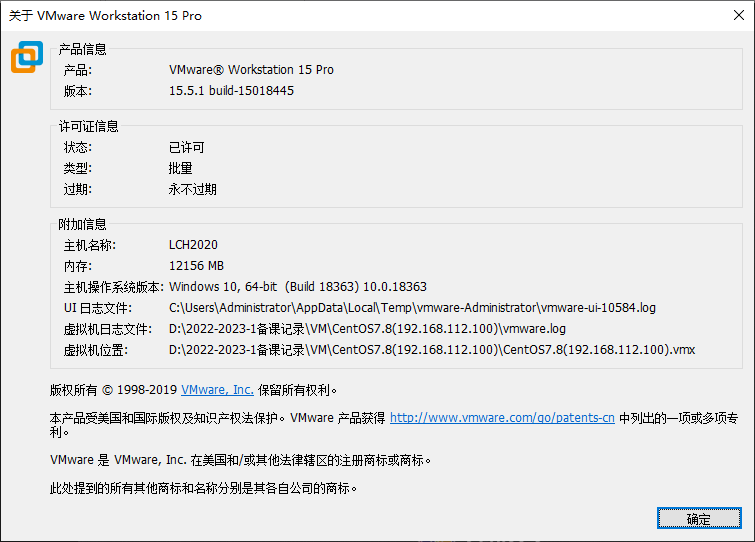
Task: Close the 关于 VMware Workstation dialog
Action: [x=739, y=15]
